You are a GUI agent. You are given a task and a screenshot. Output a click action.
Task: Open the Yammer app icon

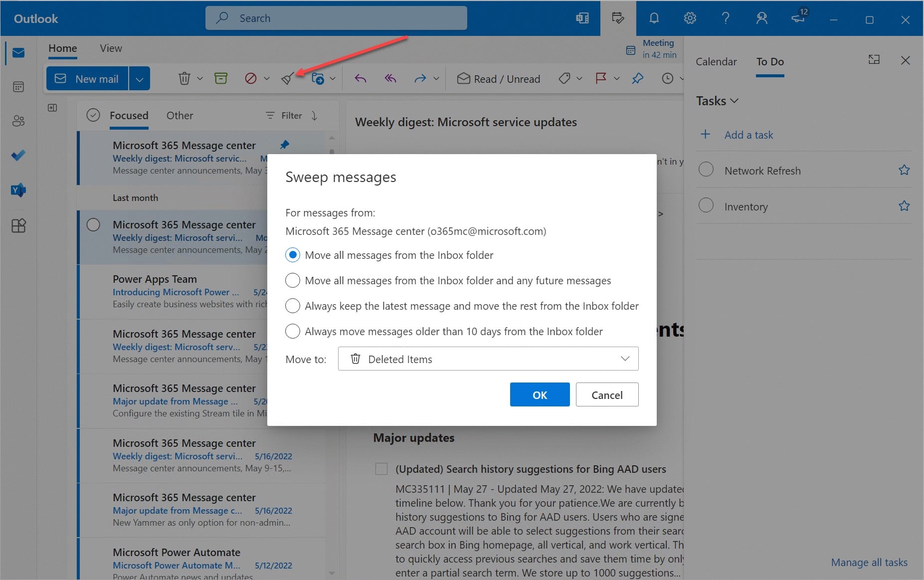tap(18, 190)
